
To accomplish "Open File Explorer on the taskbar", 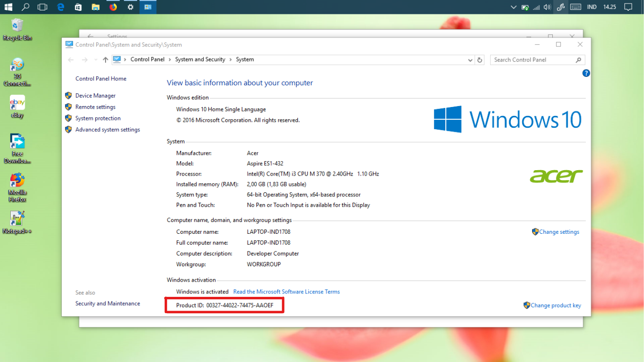I will (95, 7).
